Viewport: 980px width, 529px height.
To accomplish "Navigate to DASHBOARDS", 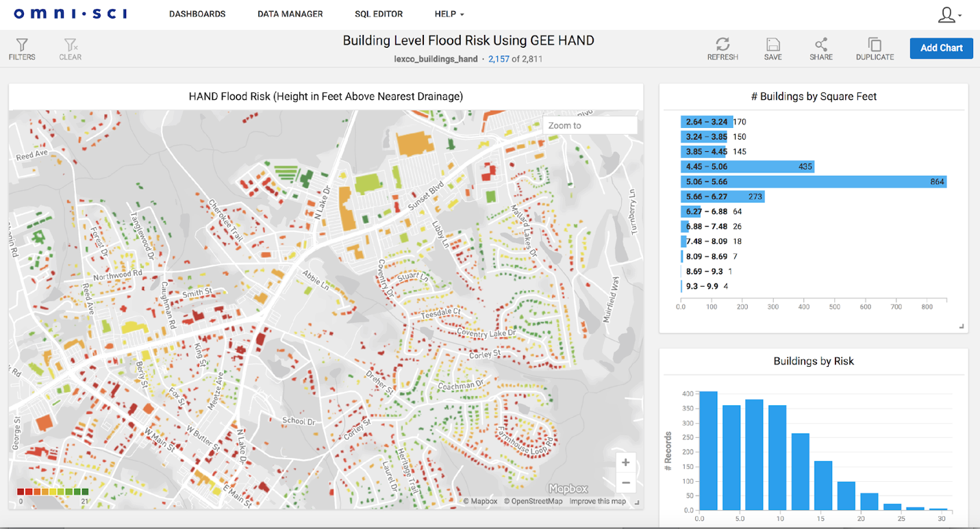I will coord(197,14).
